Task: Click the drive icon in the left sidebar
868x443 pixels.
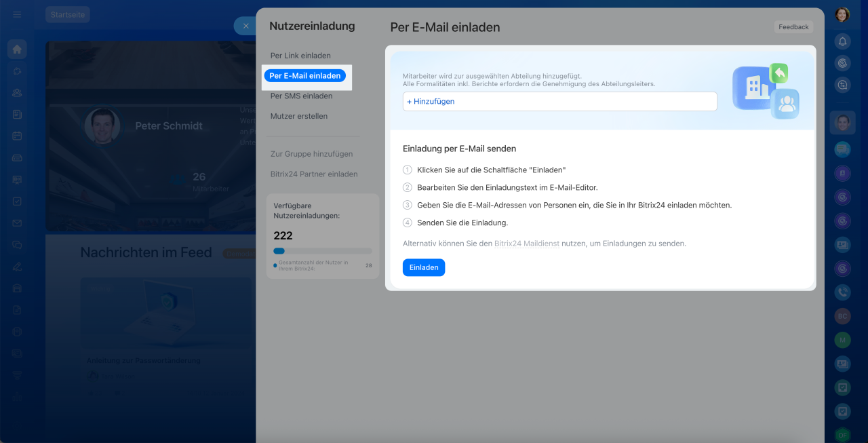Action: click(17, 157)
